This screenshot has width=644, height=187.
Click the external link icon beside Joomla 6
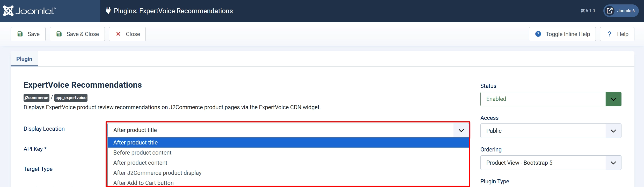point(610,11)
